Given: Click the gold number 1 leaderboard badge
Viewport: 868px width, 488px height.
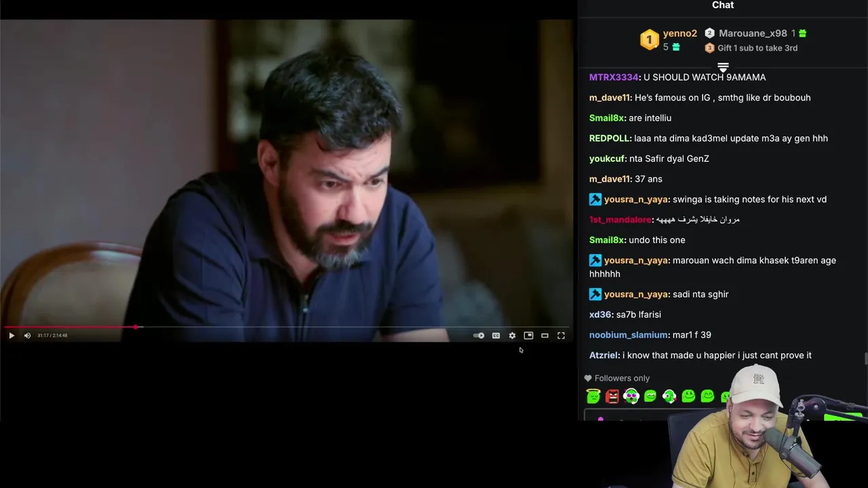Looking at the screenshot, I should [649, 39].
